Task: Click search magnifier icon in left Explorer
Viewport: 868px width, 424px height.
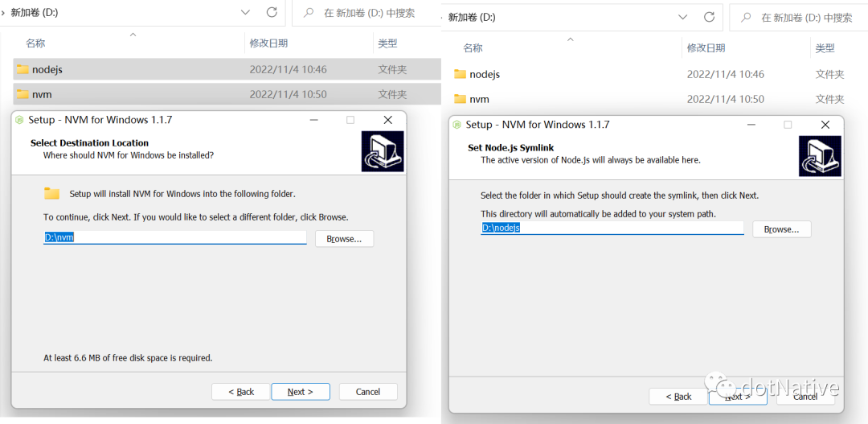Action: 309,12
